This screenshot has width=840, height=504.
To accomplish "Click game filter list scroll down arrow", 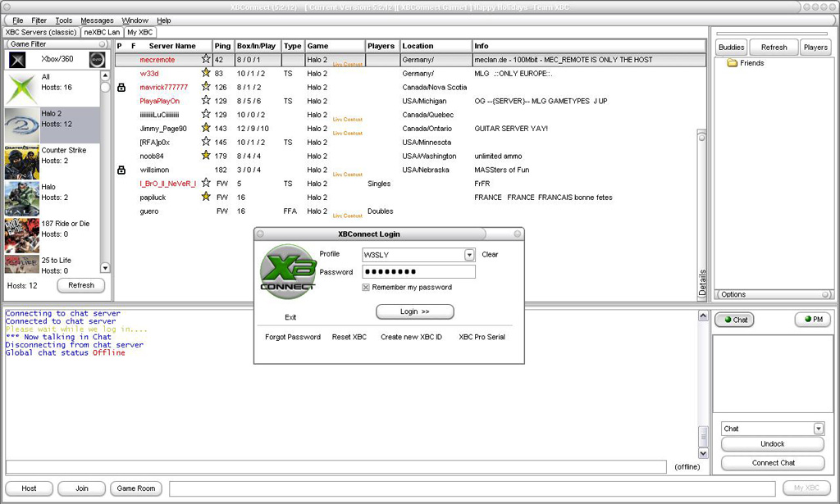I will coord(105,268).
